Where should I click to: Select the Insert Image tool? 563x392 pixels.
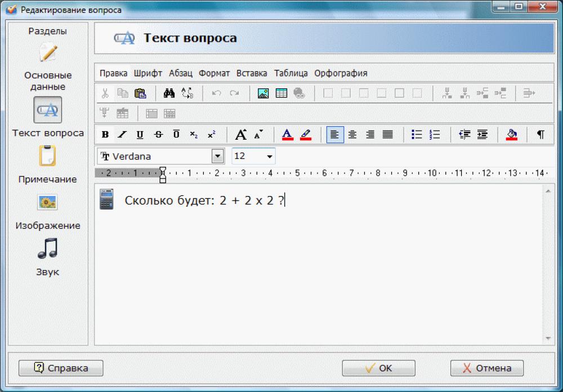(x=262, y=93)
